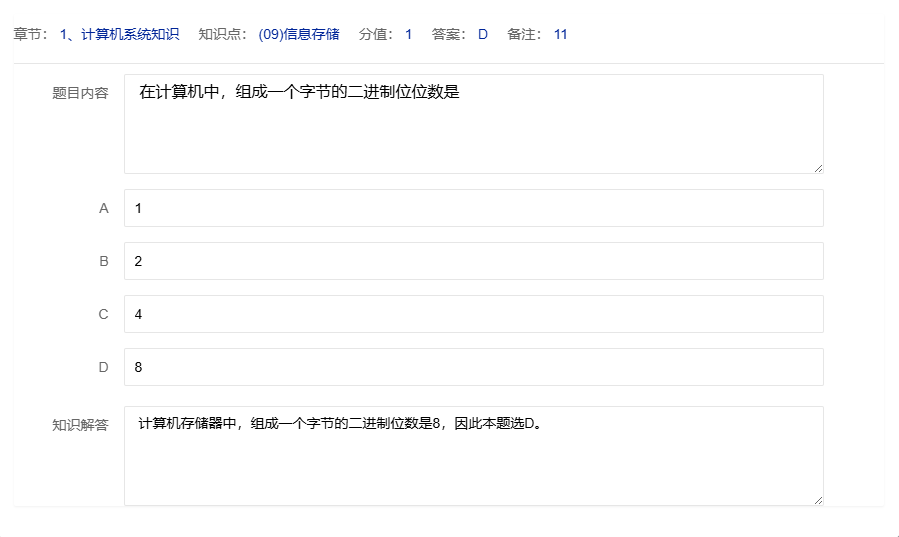The width and height of the screenshot is (899, 537).
Task: Click the option A input field
Action: coord(473,208)
